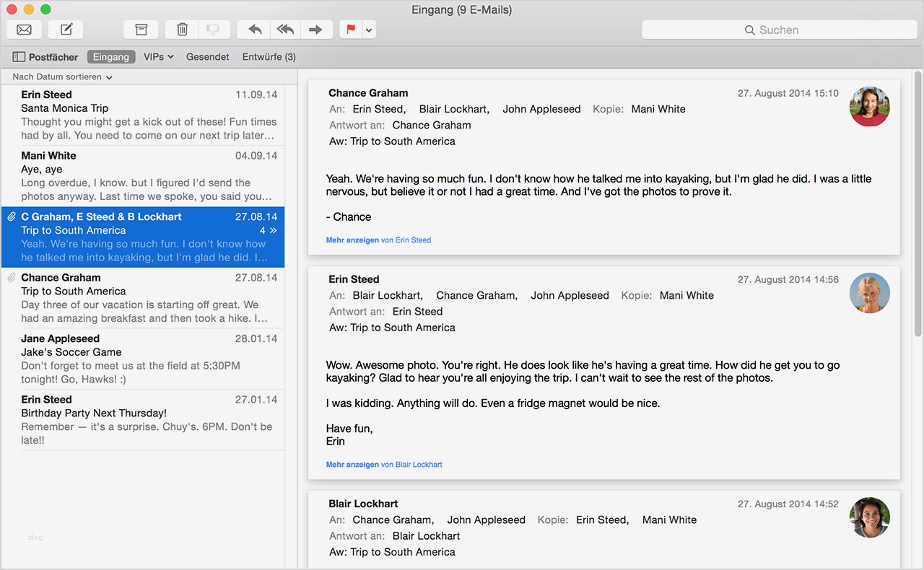This screenshot has height=570, width=924.
Task: Open the Entwürfe (3) mailbox
Action: (269, 57)
